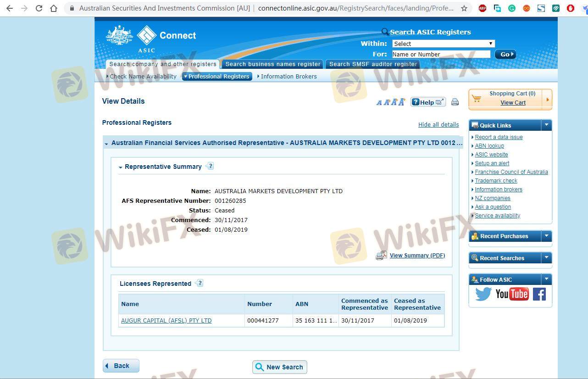Open help for Representative Summary

(210, 166)
